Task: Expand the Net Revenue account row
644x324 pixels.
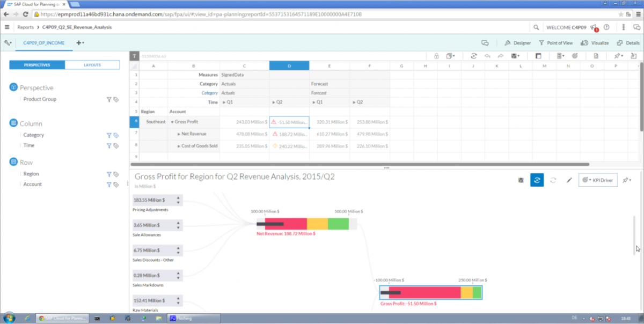Action: click(179, 134)
